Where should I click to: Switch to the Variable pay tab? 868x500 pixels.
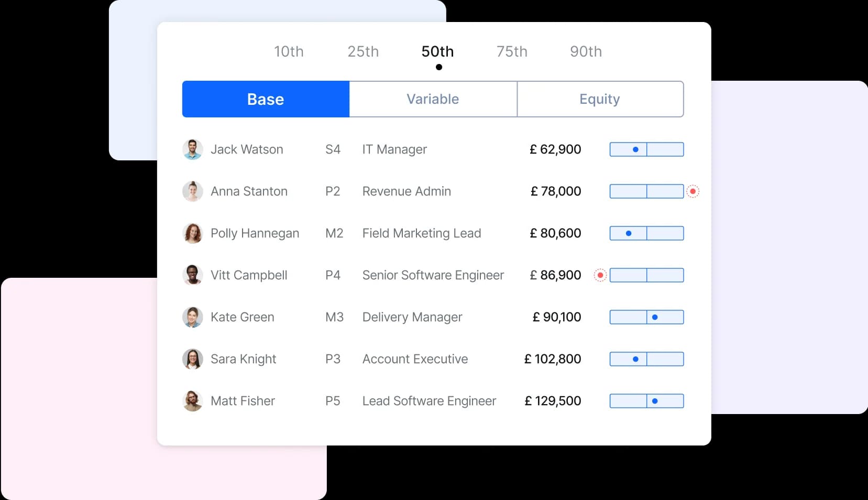coord(433,99)
